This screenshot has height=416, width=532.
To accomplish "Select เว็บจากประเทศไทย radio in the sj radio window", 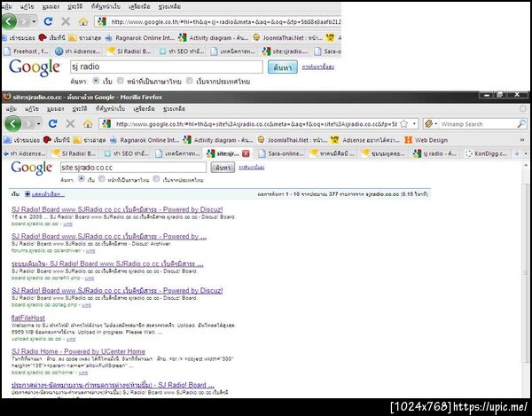I will (190, 81).
